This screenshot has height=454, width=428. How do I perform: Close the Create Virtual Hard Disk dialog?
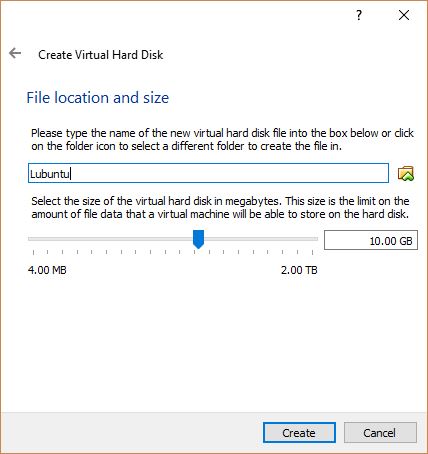pos(404,15)
